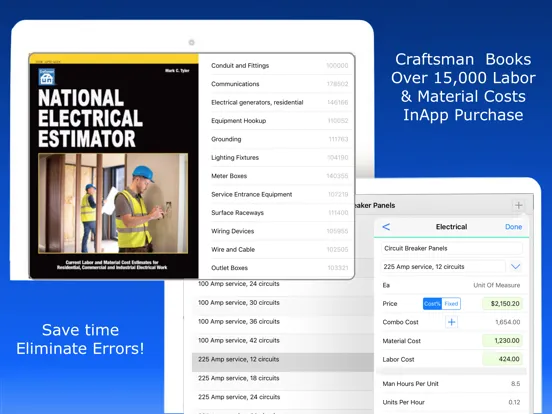The width and height of the screenshot is (552, 414).
Task: Add a Combo Cost with plus button
Action: tap(452, 322)
